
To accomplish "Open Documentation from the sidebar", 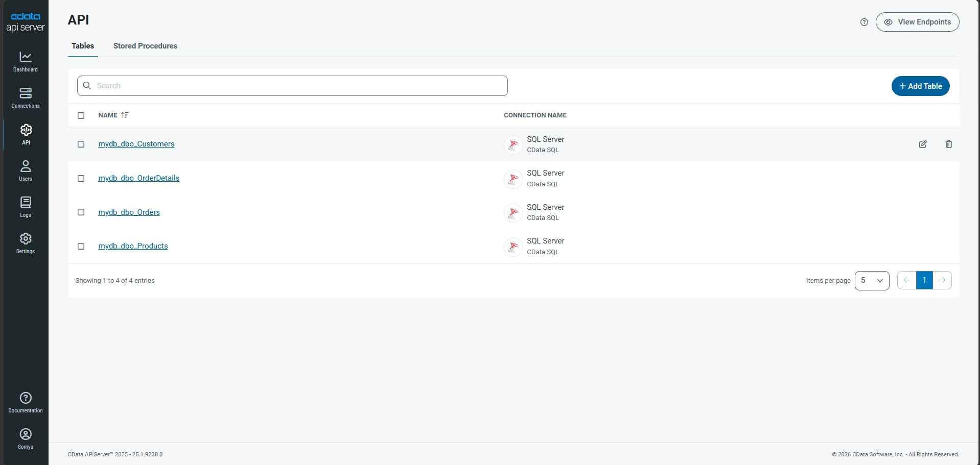I will click(x=26, y=402).
